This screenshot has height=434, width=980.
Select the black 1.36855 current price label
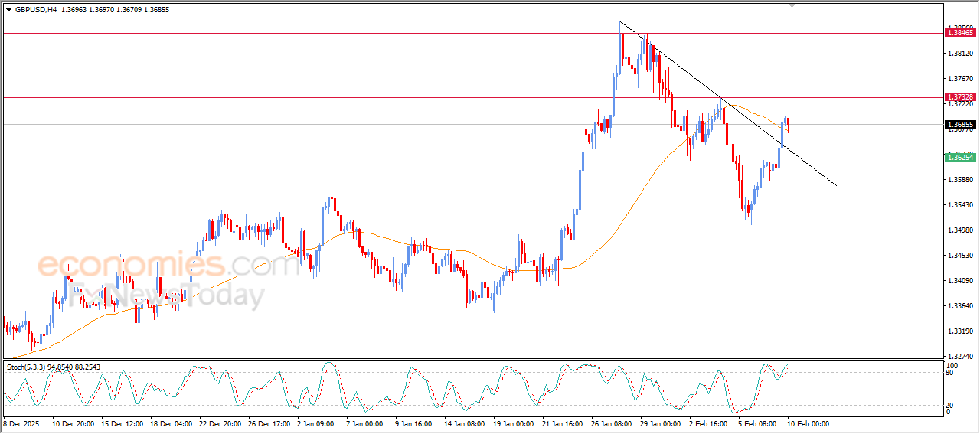click(960, 124)
